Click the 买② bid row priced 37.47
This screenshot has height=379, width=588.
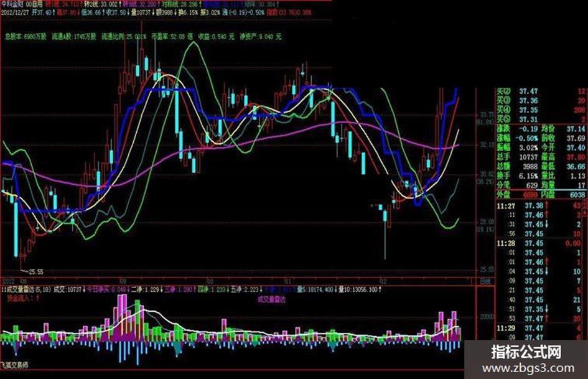tap(541, 91)
